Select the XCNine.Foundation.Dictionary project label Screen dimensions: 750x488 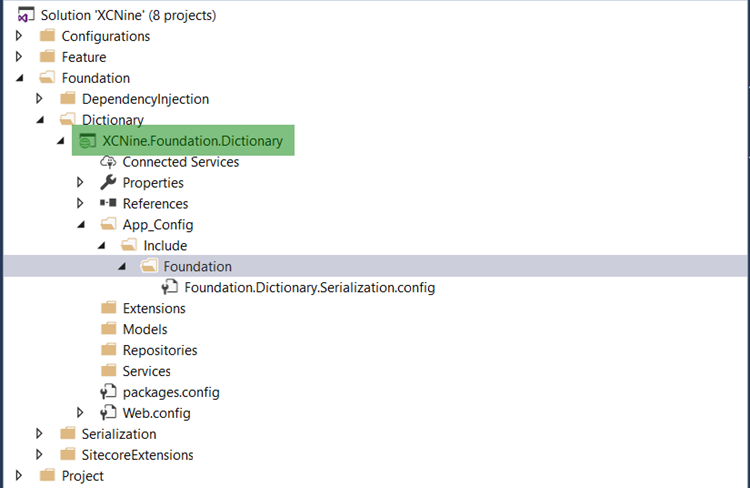192,141
